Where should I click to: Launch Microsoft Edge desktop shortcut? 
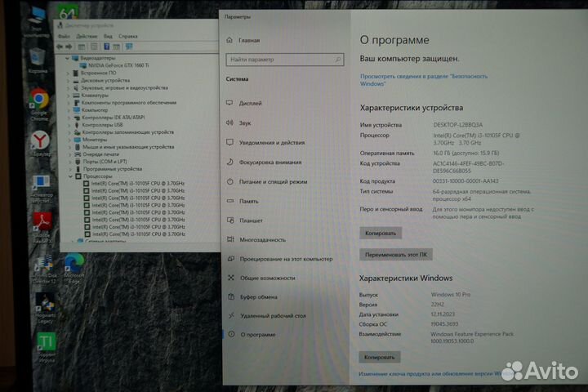point(73,264)
